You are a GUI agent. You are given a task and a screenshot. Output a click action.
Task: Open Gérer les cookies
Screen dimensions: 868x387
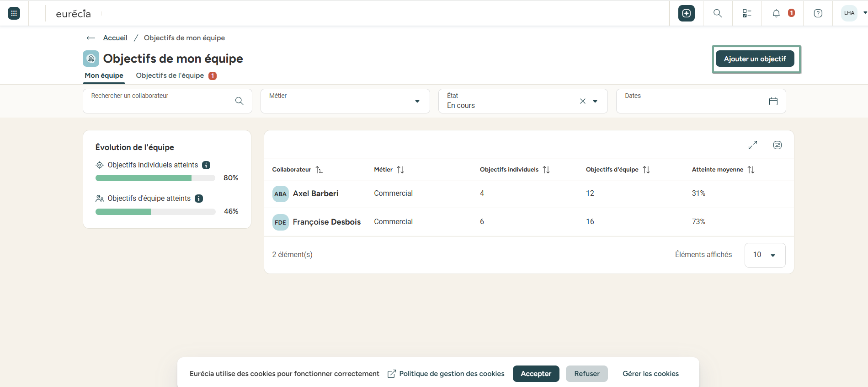click(651, 374)
